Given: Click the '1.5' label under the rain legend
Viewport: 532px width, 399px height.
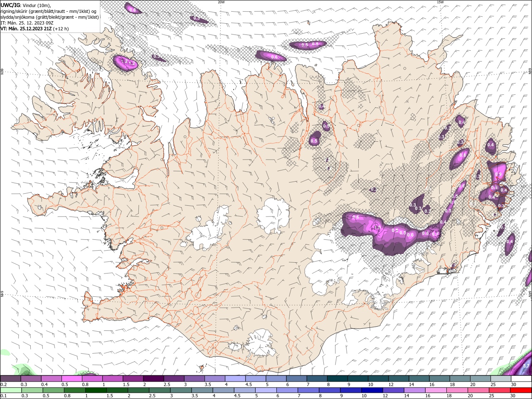Looking at the screenshot, I should point(110,396).
